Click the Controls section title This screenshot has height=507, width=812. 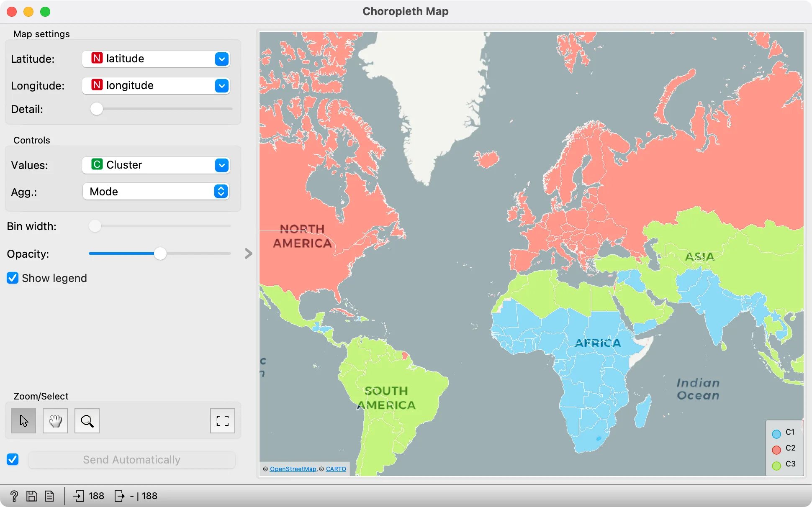pos(32,140)
